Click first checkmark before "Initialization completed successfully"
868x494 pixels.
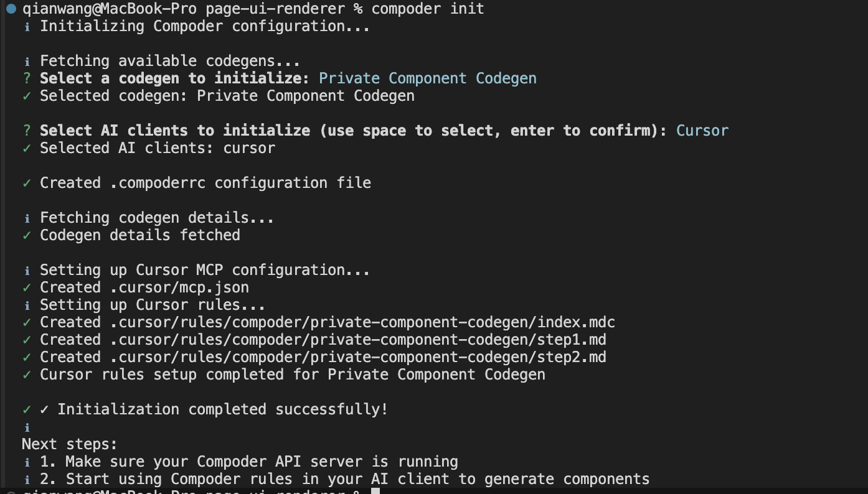point(27,409)
